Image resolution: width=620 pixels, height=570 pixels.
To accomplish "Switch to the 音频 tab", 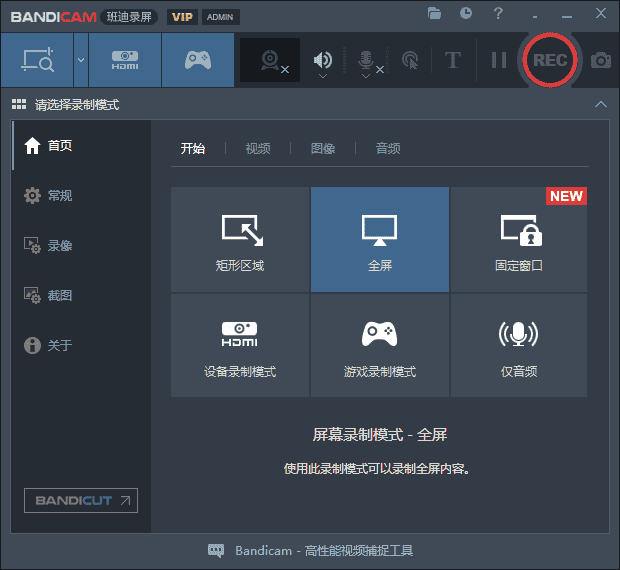I will click(x=388, y=148).
